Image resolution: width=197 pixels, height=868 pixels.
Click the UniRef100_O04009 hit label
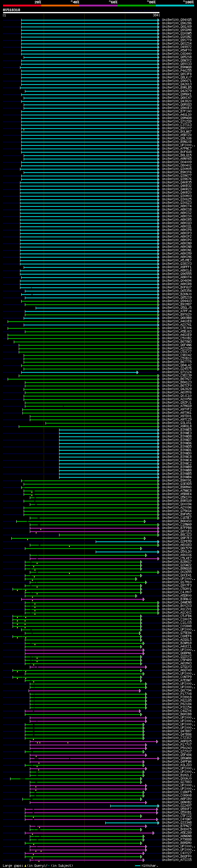tap(177, 162)
